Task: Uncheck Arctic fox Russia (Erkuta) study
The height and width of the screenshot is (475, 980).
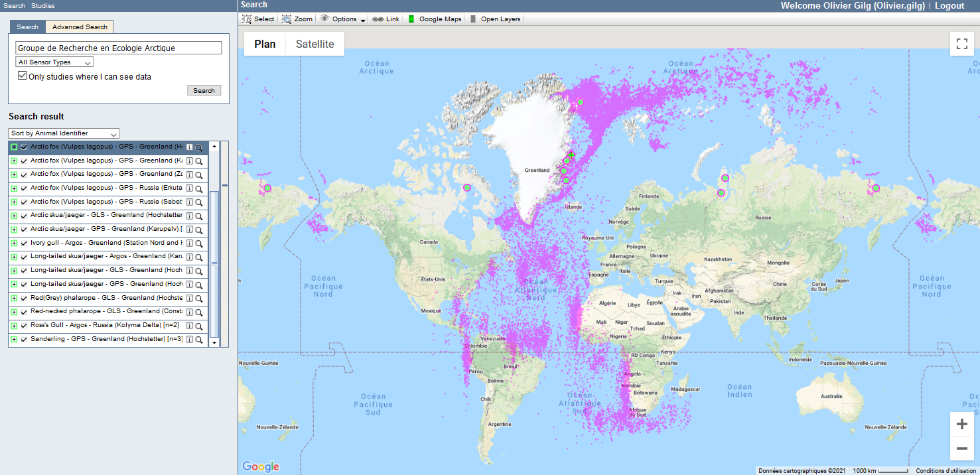Action: point(24,188)
